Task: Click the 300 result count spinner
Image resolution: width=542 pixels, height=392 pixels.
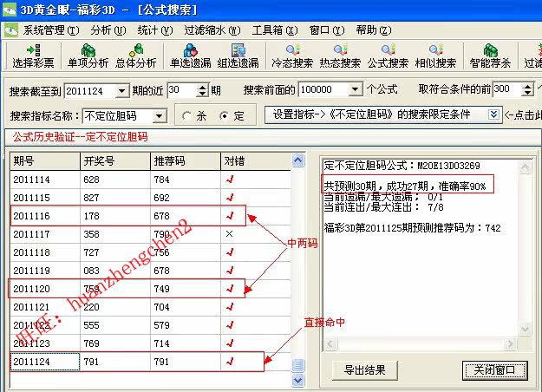Action: coord(527,89)
